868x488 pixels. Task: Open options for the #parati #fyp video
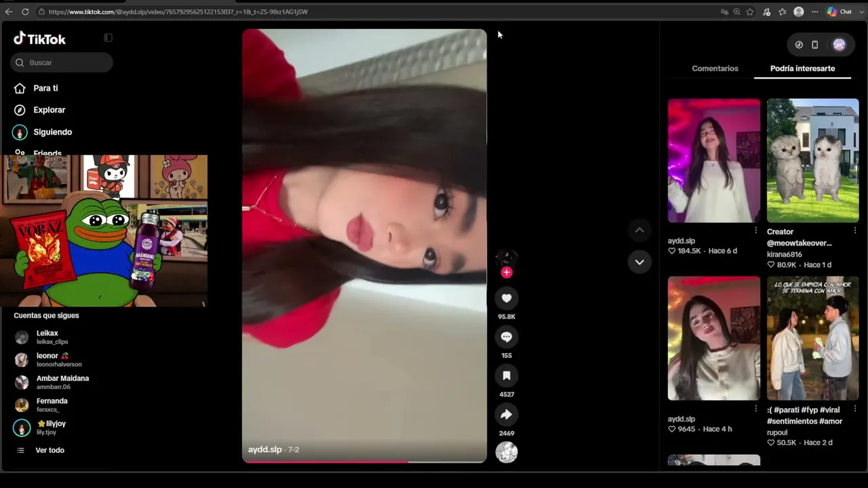point(854,409)
